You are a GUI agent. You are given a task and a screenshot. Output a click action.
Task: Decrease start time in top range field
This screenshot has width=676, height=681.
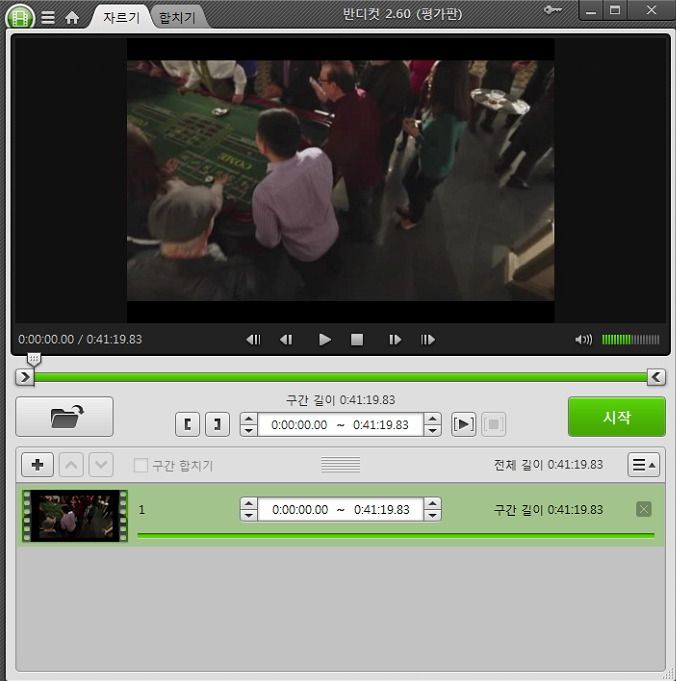pos(249,430)
